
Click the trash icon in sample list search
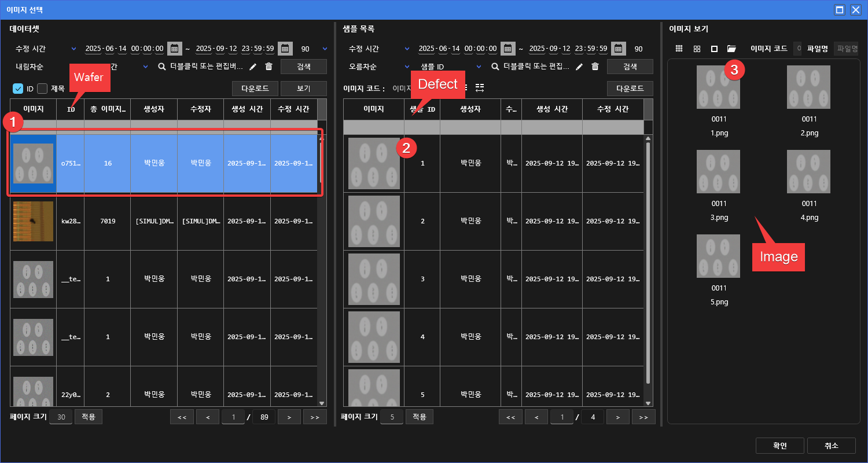[x=595, y=67]
